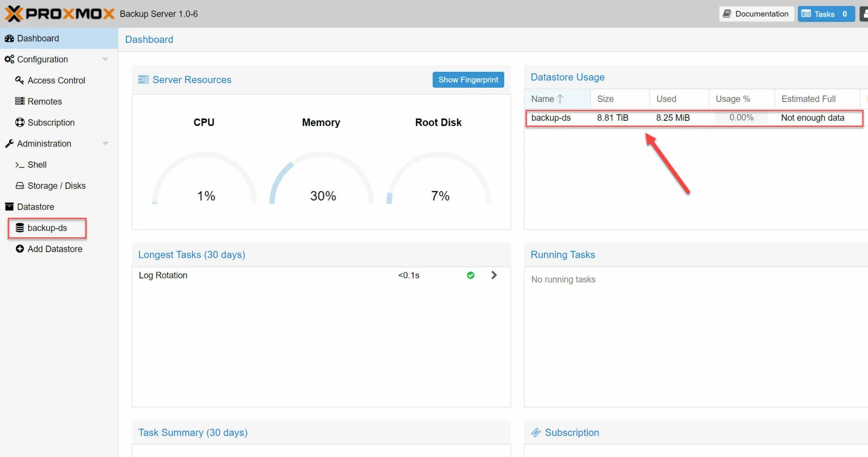Sort datastores by Estimated Full column
This screenshot has height=457, width=868.
817,99
